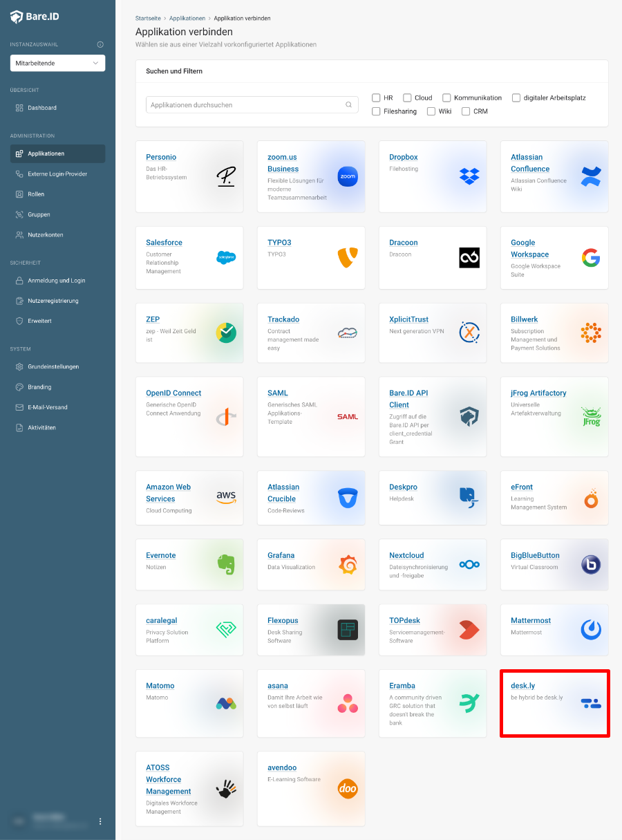
Task: Open the Deskpro application link
Action: 403,487
